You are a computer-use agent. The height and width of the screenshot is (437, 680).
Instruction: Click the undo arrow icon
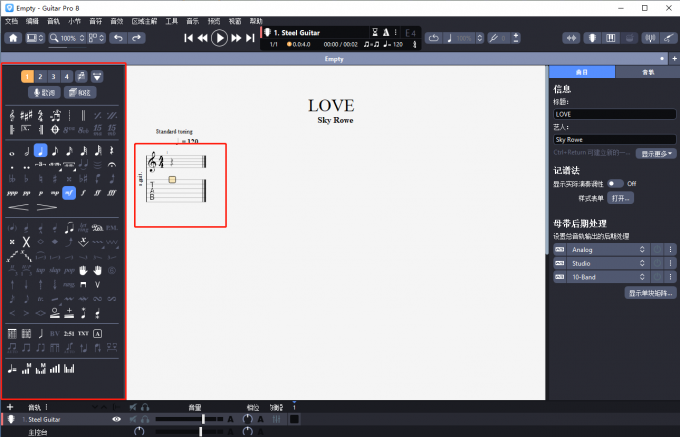point(116,38)
